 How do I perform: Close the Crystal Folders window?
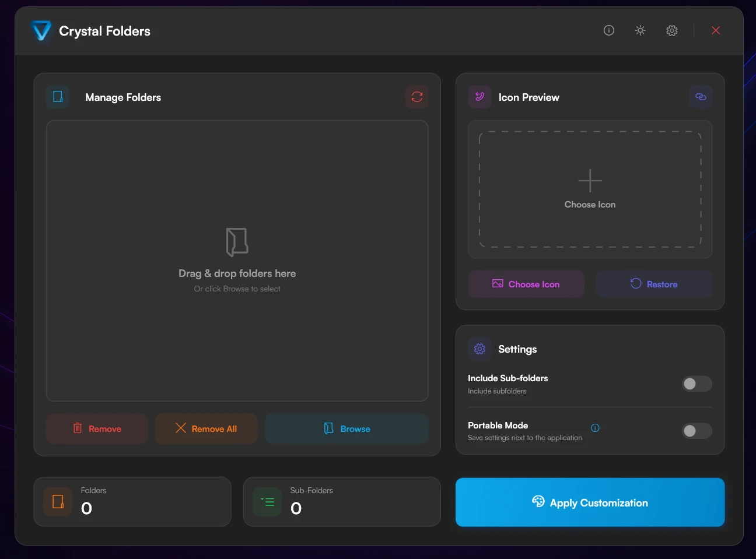click(716, 30)
